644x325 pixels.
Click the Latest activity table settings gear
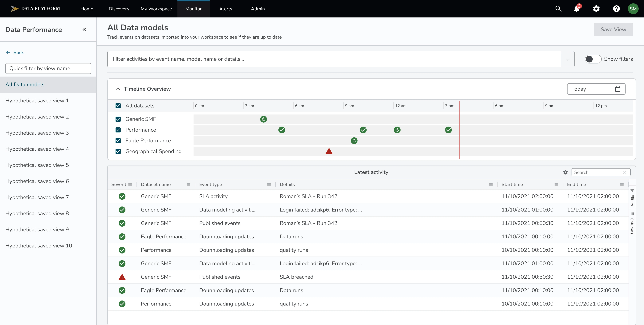point(565,172)
